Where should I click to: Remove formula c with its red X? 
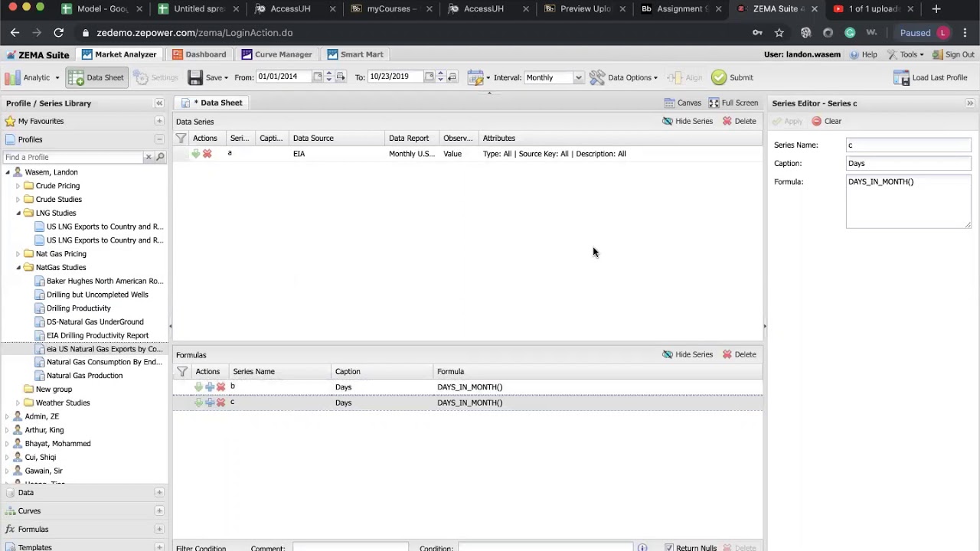point(220,403)
